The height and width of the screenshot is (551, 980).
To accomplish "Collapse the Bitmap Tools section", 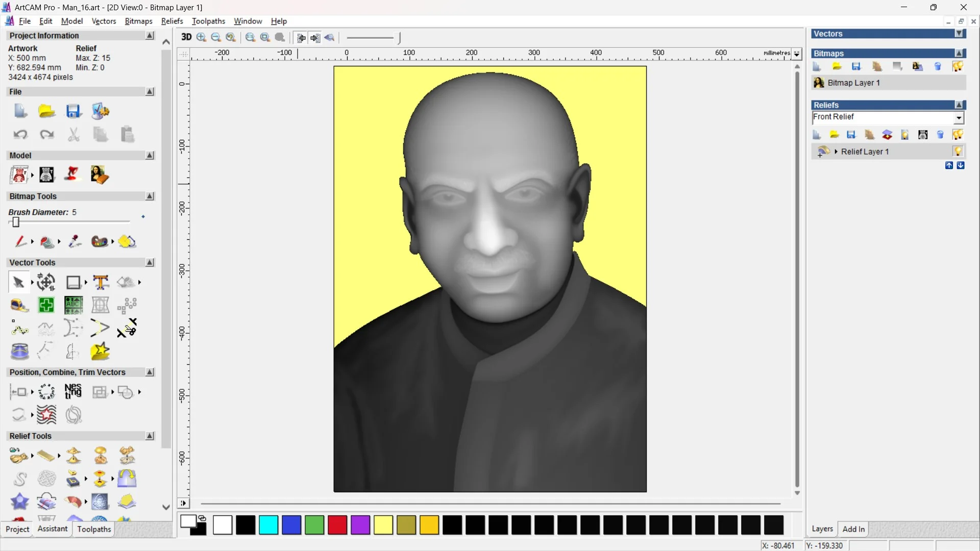I will point(149,196).
